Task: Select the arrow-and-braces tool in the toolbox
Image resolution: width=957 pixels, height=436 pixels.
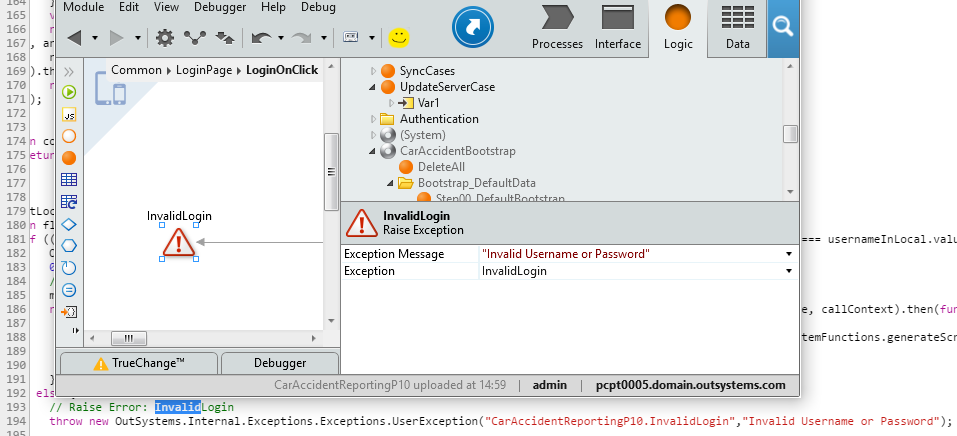Action: 69,311
